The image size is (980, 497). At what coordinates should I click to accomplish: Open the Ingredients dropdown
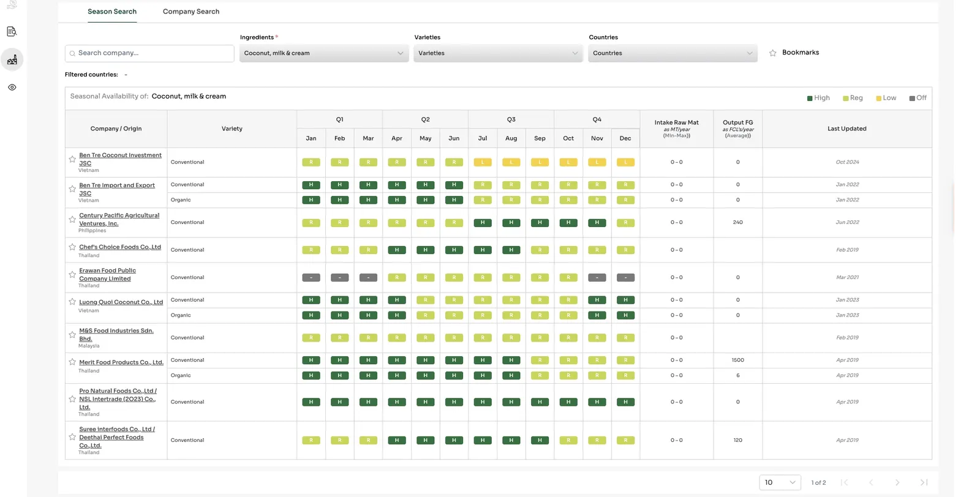point(324,53)
